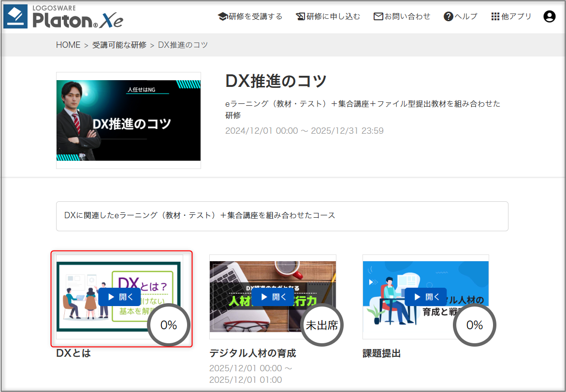This screenshot has width=566, height=392.
Task: Open the 研修を受講する menu
Action: click(x=250, y=16)
